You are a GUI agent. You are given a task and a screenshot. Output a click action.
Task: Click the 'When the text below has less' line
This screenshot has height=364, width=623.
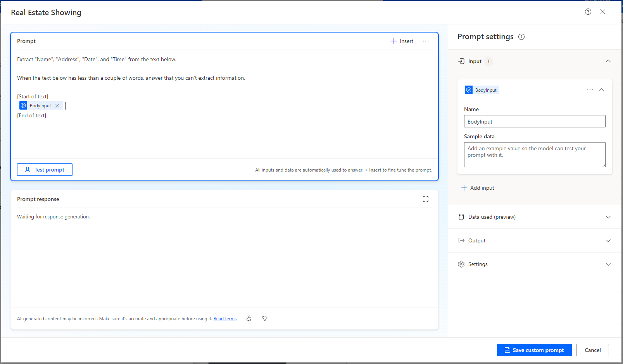[x=131, y=78]
